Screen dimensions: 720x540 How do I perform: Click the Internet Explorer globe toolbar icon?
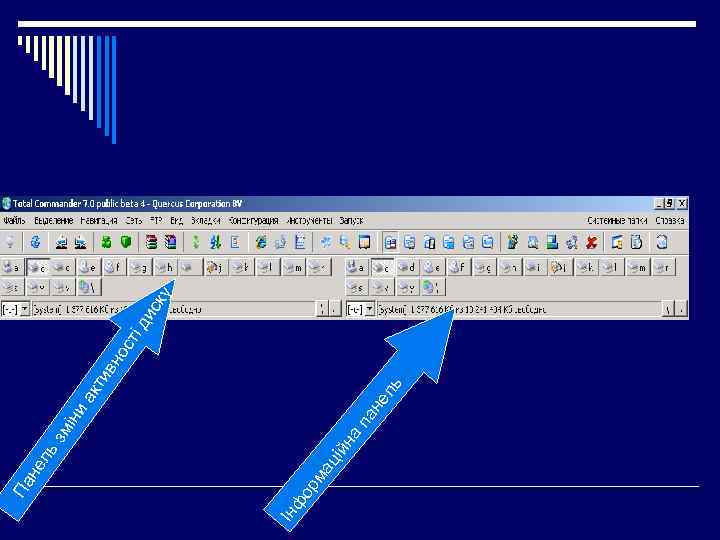click(x=261, y=242)
